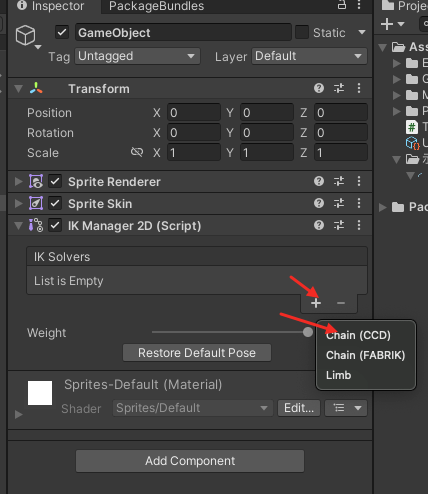Open Sprite Skin three-dot context menu
Image resolution: width=428 pixels, height=494 pixels.
click(x=359, y=203)
